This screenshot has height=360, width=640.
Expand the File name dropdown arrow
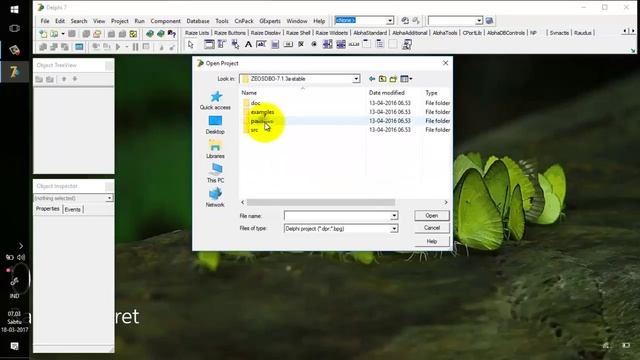[394, 216]
